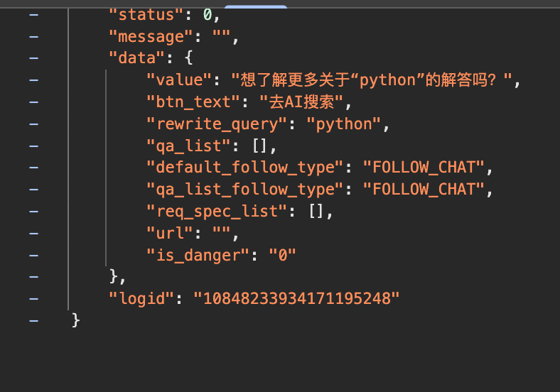The image size is (560, 392).
Task: Click the dash marker beside the "rewrite_query" line
Action: 34,124
